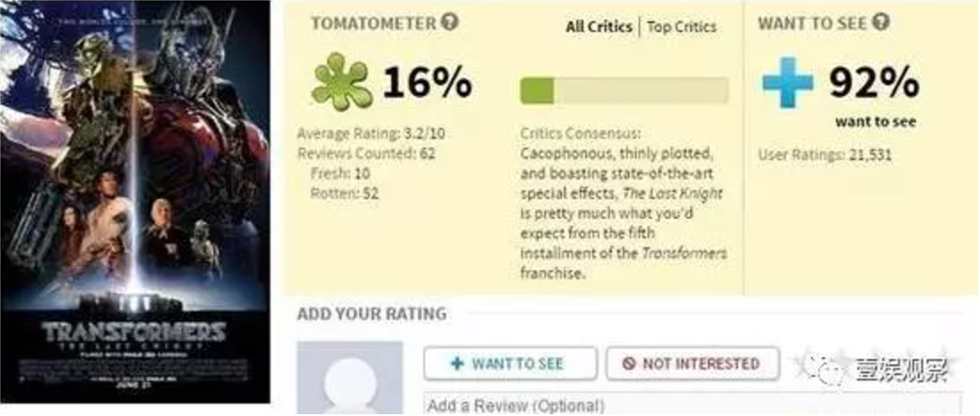Click the prohibited icon in Not Interested button
980x416 pixels.
pyautogui.click(x=629, y=364)
